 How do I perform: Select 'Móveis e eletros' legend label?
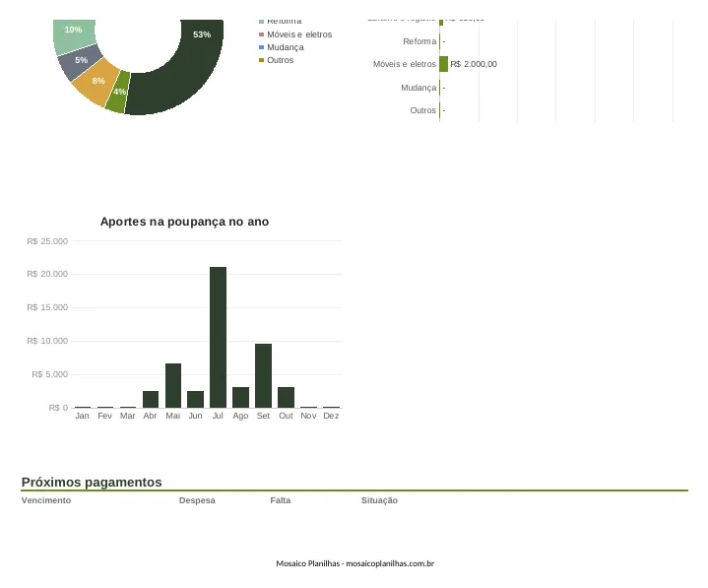point(299,34)
